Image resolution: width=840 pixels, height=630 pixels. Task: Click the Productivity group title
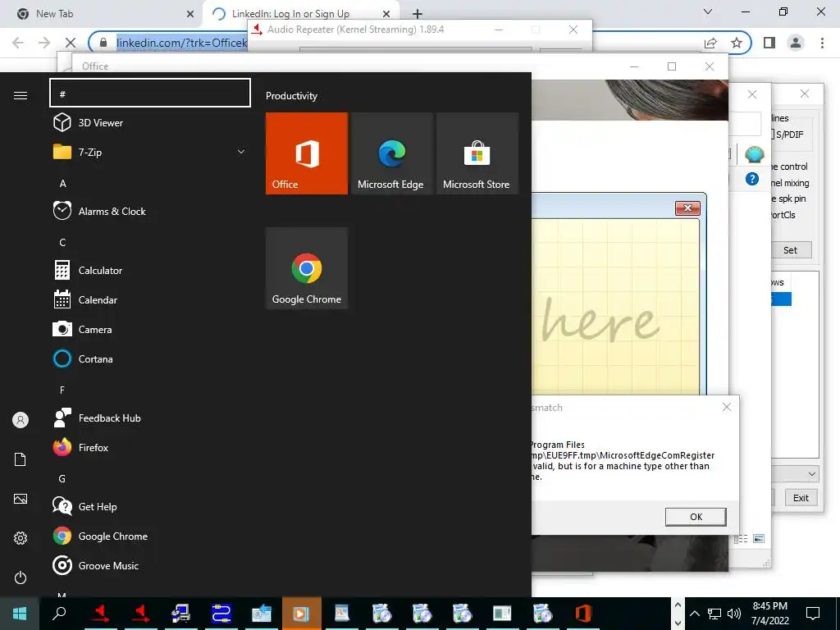(x=291, y=96)
